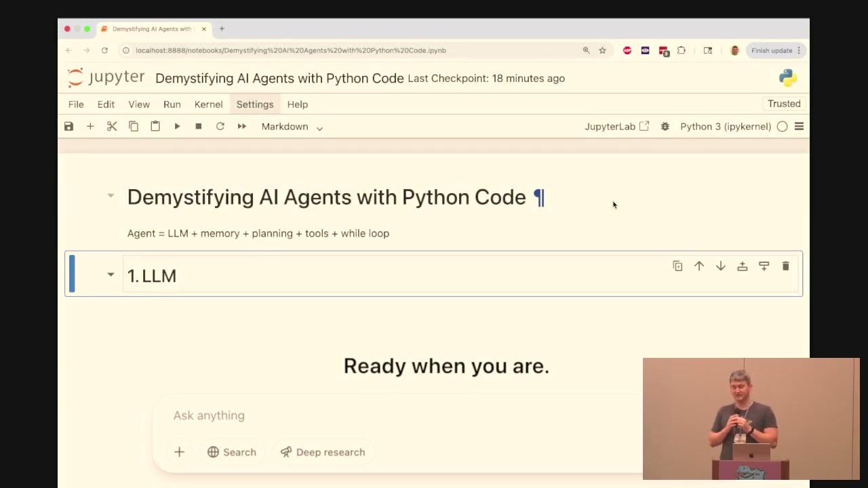Duplicate the 1. LLM cell
This screenshot has height=488, width=868.
point(677,266)
